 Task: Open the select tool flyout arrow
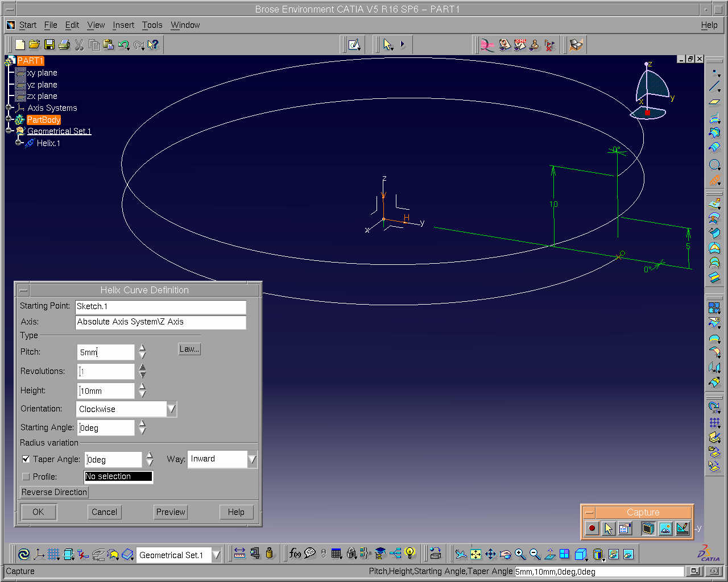click(x=403, y=44)
